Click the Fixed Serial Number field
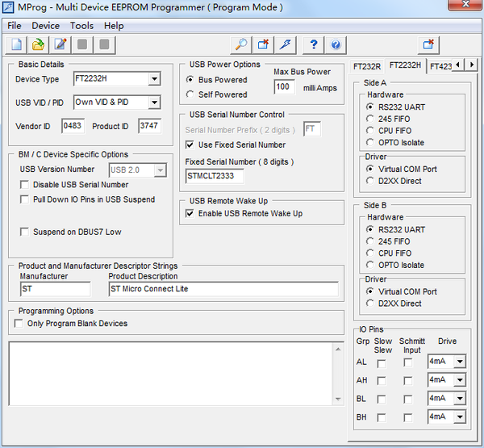The image size is (484, 448). click(x=215, y=176)
